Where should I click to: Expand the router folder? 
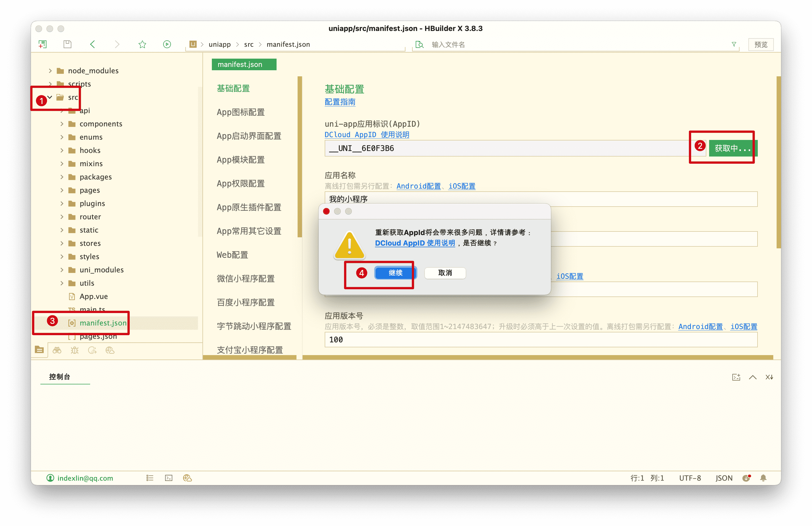click(x=62, y=217)
